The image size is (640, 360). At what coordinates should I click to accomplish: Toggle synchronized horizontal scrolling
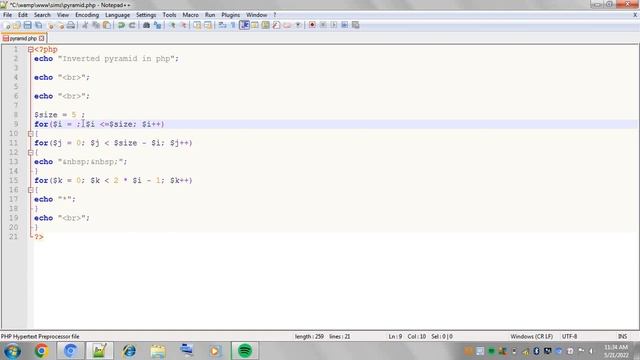(x=208, y=25)
